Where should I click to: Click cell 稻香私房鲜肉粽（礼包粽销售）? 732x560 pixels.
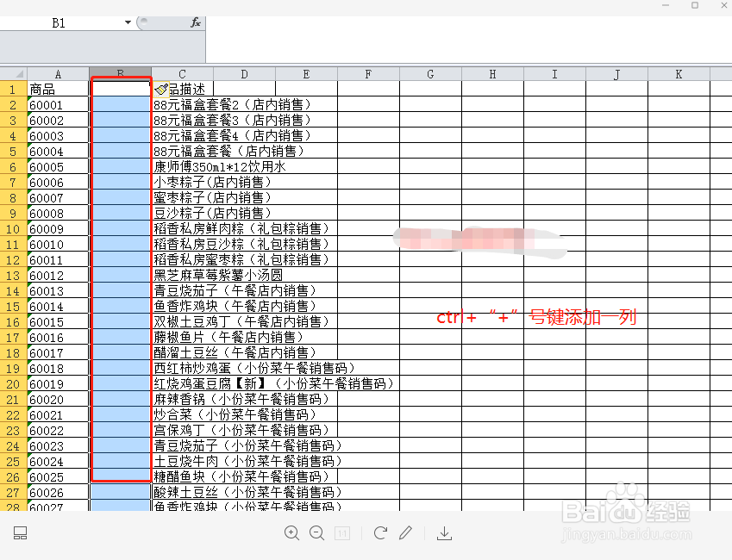[241, 228]
